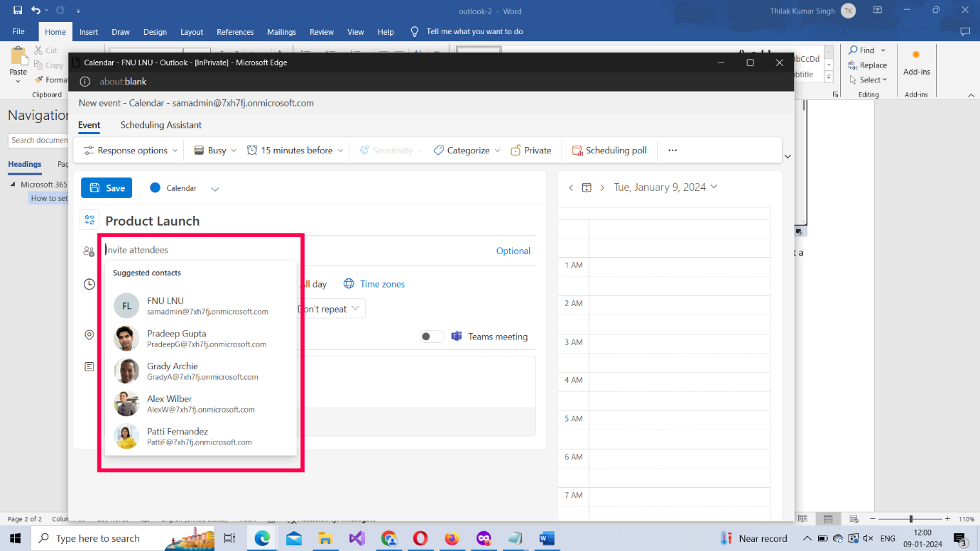
Task: Zoom in with plus button in Word
Action: [947, 519]
